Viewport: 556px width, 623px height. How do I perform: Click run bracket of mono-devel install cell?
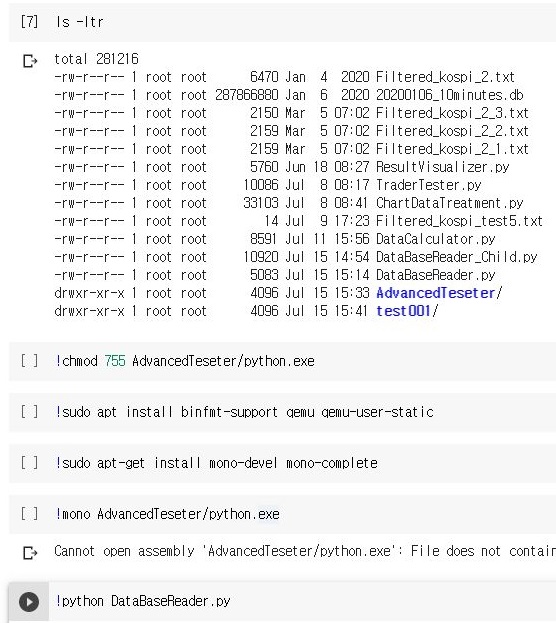(29, 463)
